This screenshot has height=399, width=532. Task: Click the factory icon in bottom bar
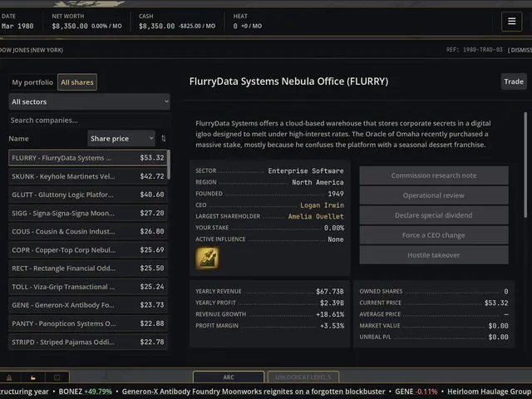pyautogui.click(x=33, y=377)
